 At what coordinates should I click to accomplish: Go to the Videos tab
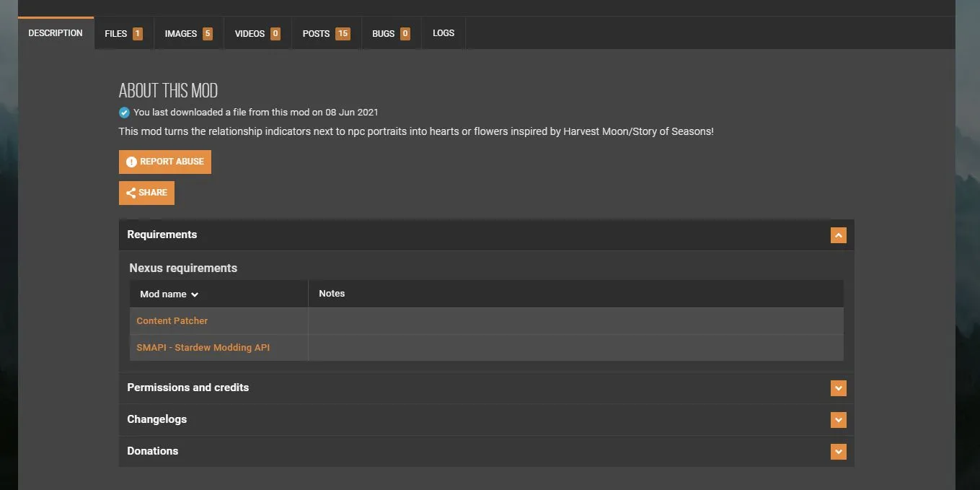250,34
